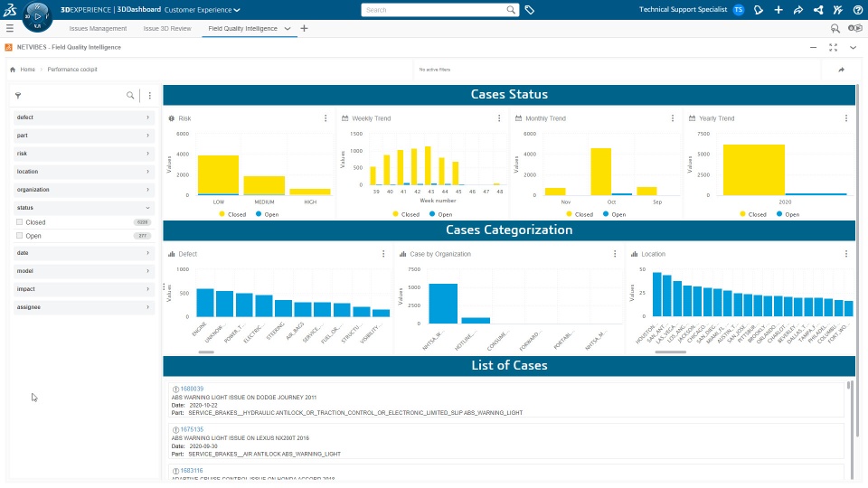Click the sidebar search magnifier
Screen dimensions: 868x488
coord(130,96)
